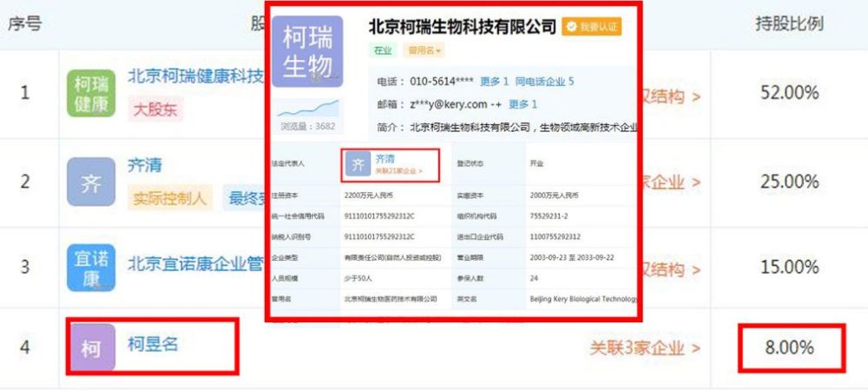Click the 在业 status tag
868x391 pixels.
[383, 50]
